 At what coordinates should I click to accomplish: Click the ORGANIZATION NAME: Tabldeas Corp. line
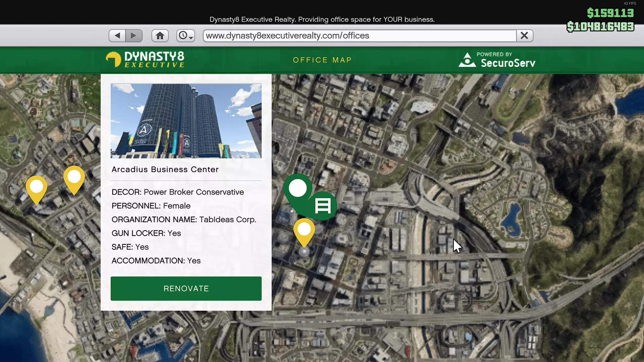pyautogui.click(x=184, y=220)
